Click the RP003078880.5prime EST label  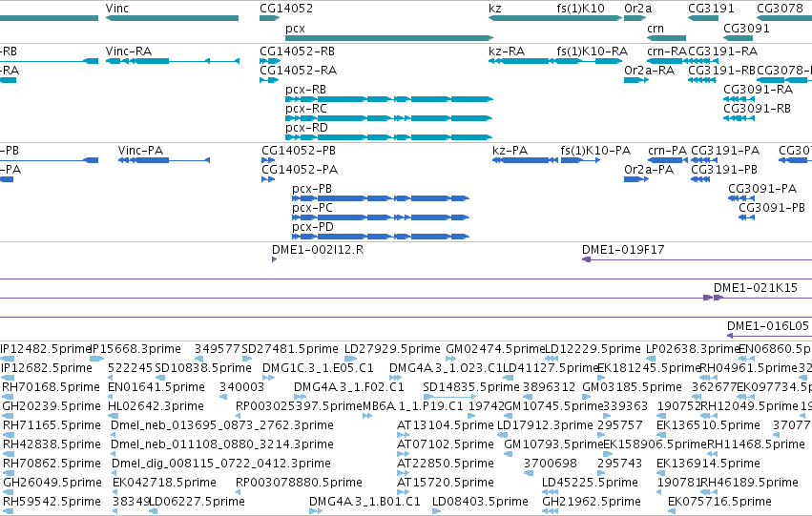coord(299,483)
